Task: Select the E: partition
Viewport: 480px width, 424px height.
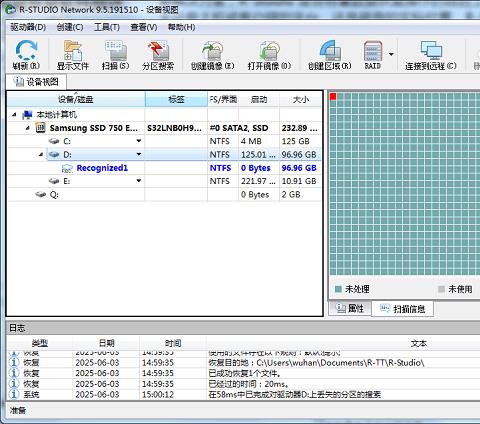Action: tap(164, 181)
